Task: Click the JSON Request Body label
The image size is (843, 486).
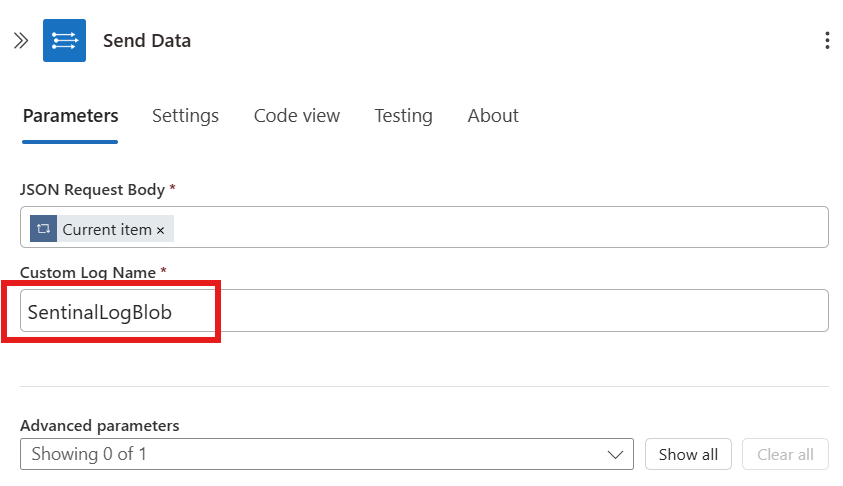Action: click(x=92, y=190)
